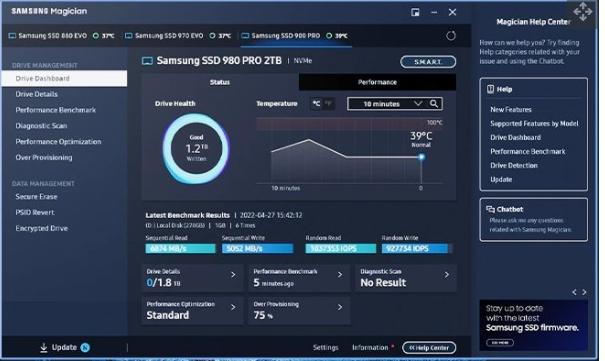Viewport: 605px width, 361px height.
Task: Click the 39°C Normal temperature reading
Action: [421, 139]
